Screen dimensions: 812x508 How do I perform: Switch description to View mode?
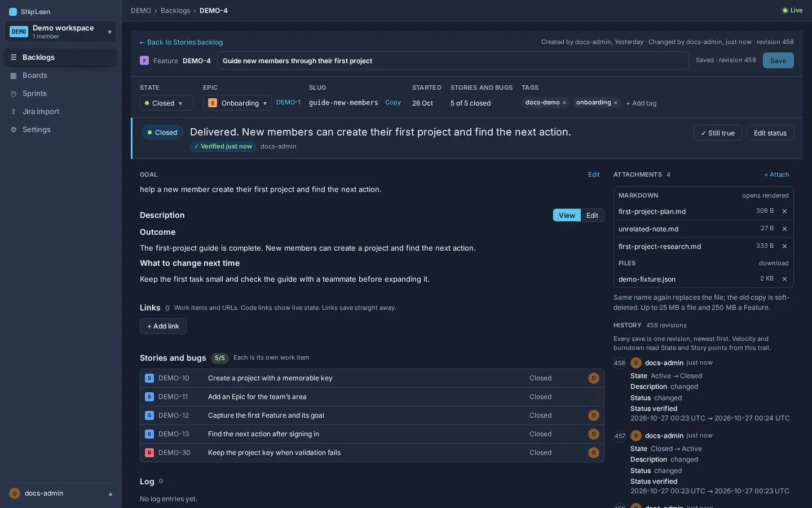click(x=567, y=216)
